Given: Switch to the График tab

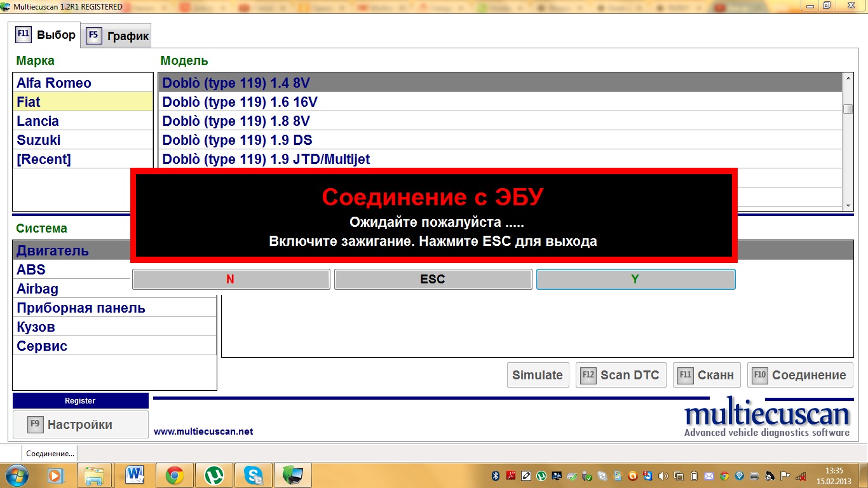Looking at the screenshot, I should [119, 36].
